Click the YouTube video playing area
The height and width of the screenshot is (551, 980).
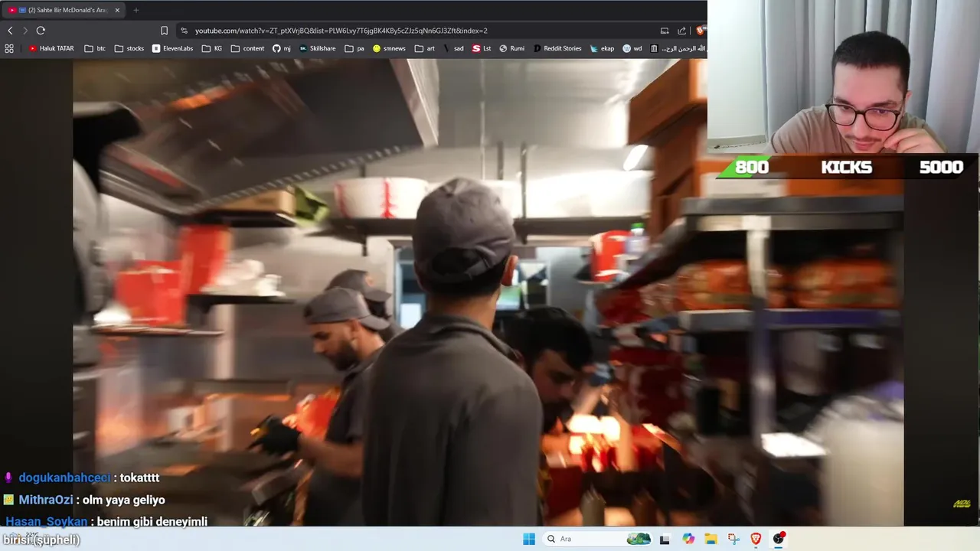pyautogui.click(x=488, y=292)
